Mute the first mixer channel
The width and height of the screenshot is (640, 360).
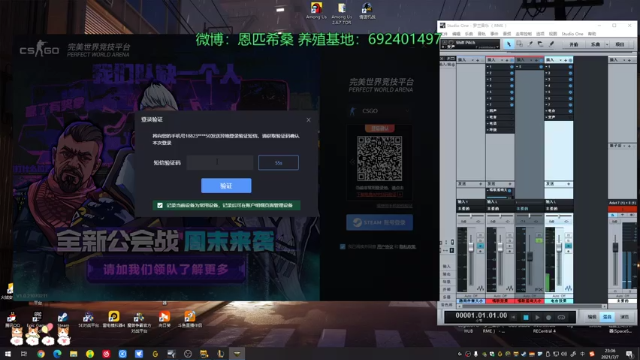click(x=480, y=236)
